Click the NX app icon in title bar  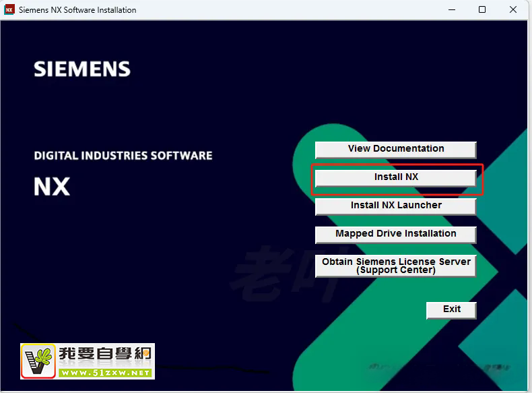pyautogui.click(x=9, y=10)
